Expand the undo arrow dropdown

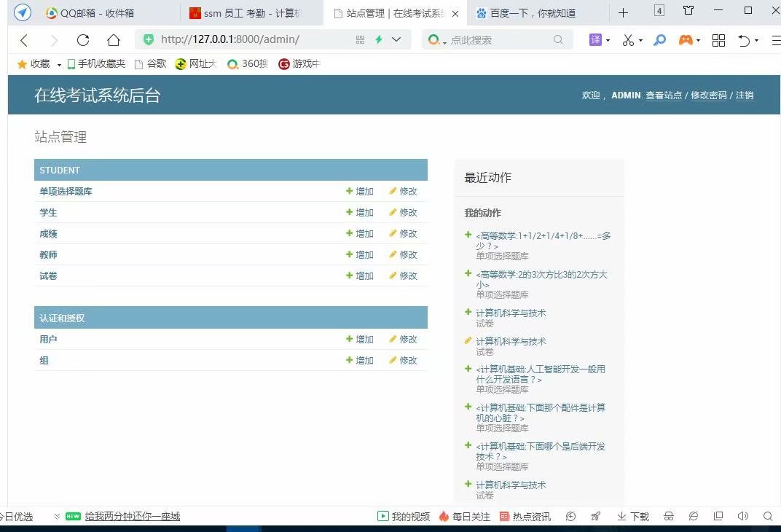click(756, 41)
